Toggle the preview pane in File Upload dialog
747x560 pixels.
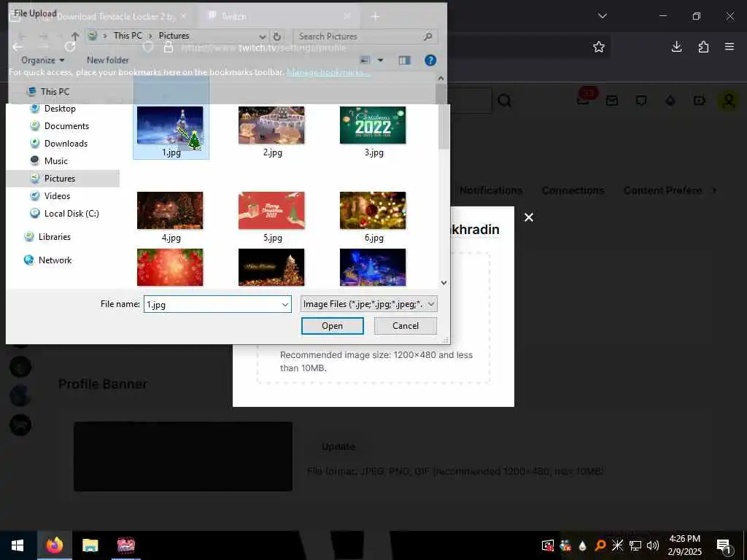click(x=404, y=61)
